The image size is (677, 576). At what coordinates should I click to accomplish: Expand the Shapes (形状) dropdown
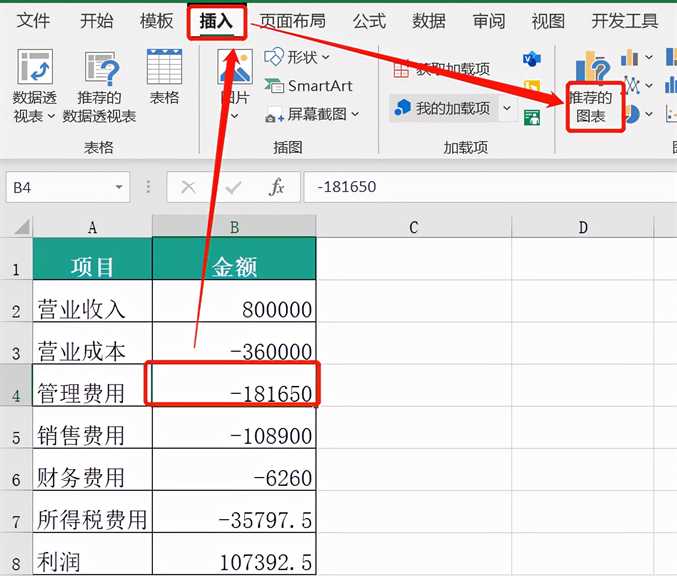point(298,58)
